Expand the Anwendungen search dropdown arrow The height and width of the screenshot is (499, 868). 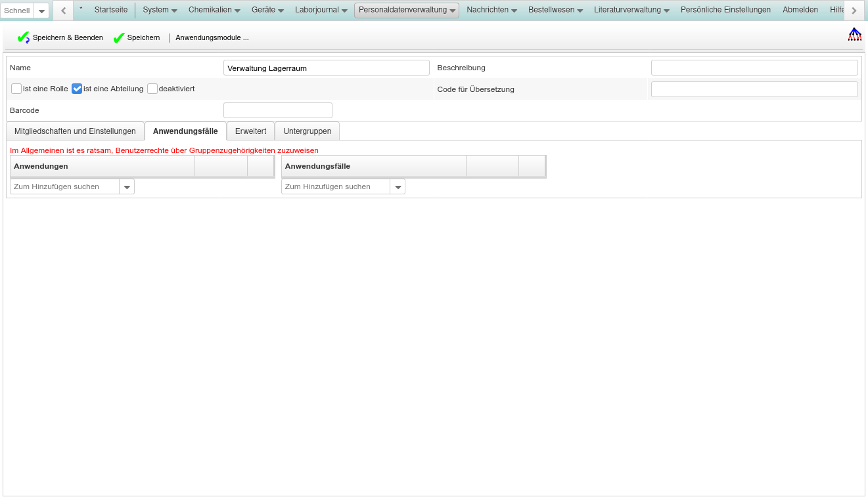(x=127, y=187)
